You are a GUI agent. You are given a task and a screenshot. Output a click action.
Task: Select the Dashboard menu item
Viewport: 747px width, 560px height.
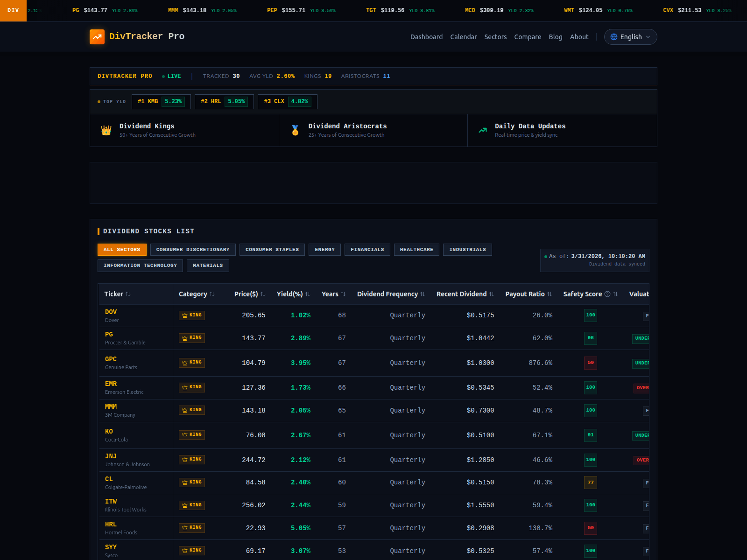(x=426, y=37)
